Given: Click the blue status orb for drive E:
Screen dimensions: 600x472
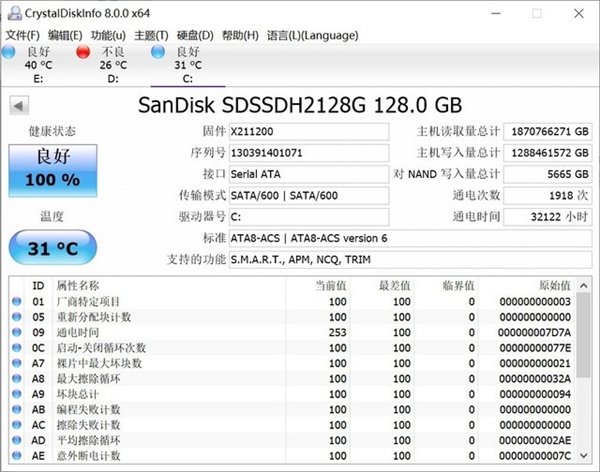Looking at the screenshot, I should point(9,51).
